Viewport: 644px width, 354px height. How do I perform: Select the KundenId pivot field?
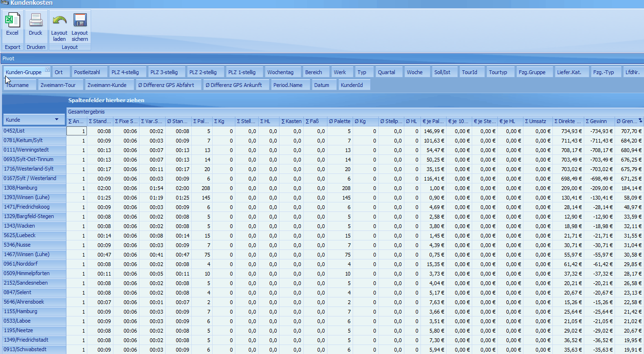(x=354, y=85)
